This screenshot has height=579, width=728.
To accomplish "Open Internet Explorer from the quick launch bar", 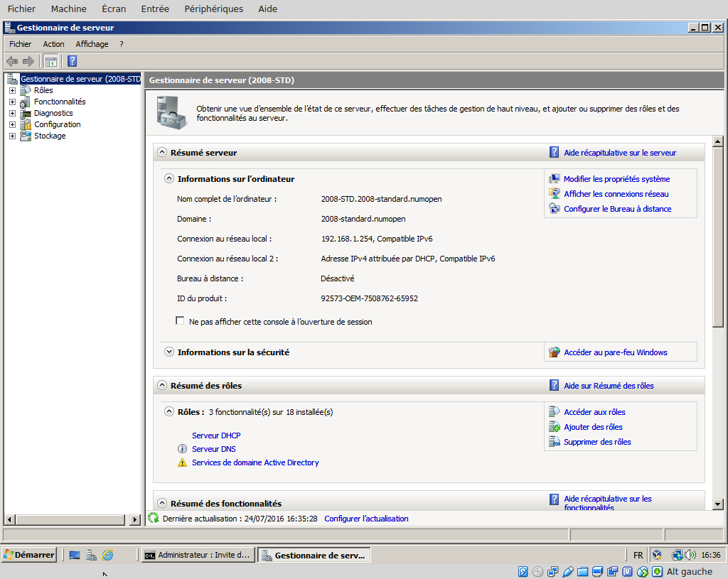I will click(107, 555).
